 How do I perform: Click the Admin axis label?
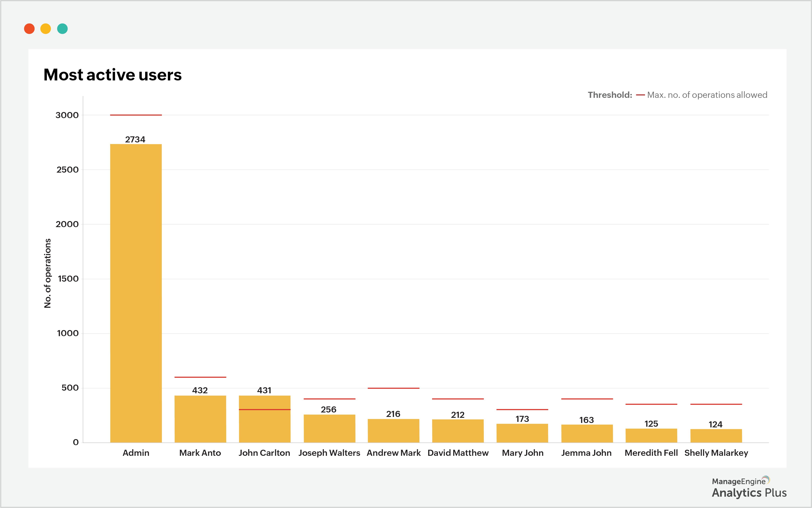click(136, 453)
